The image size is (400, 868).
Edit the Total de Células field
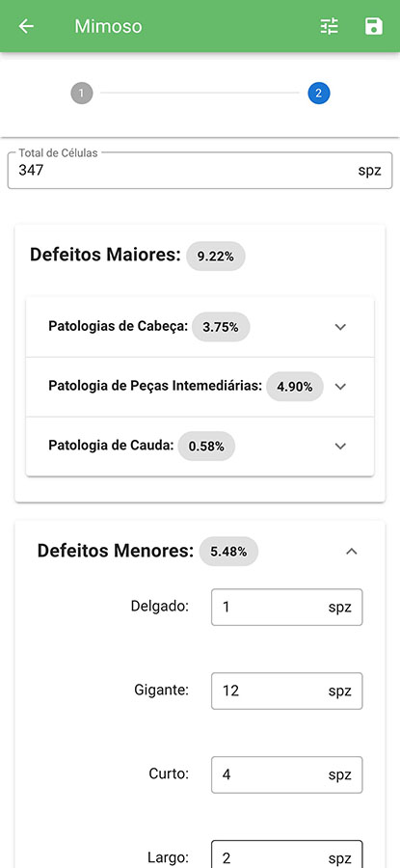point(200,171)
